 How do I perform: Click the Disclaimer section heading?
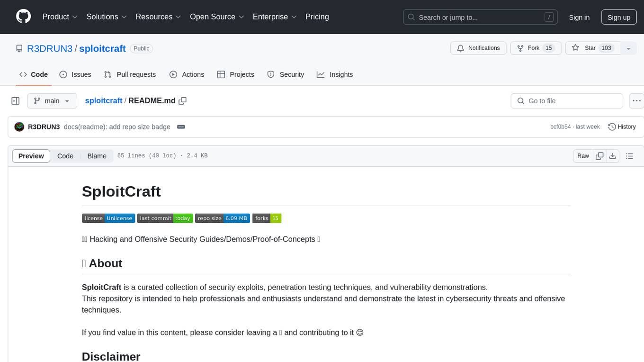111,356
